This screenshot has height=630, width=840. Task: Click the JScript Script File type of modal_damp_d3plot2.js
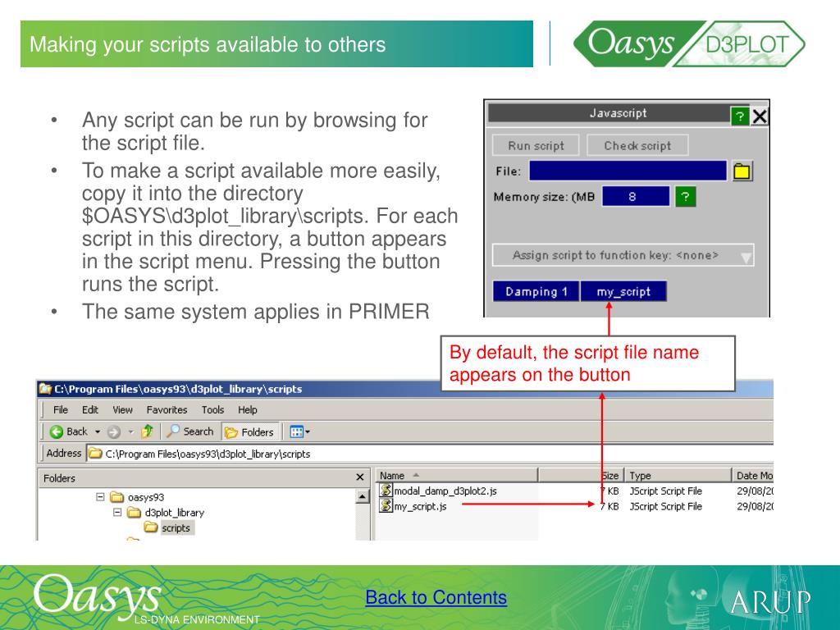665,491
